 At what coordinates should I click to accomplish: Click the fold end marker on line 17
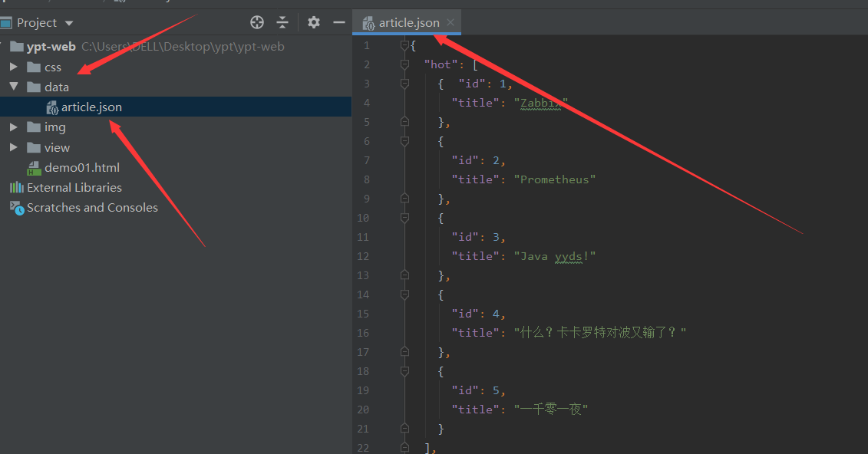pos(404,352)
